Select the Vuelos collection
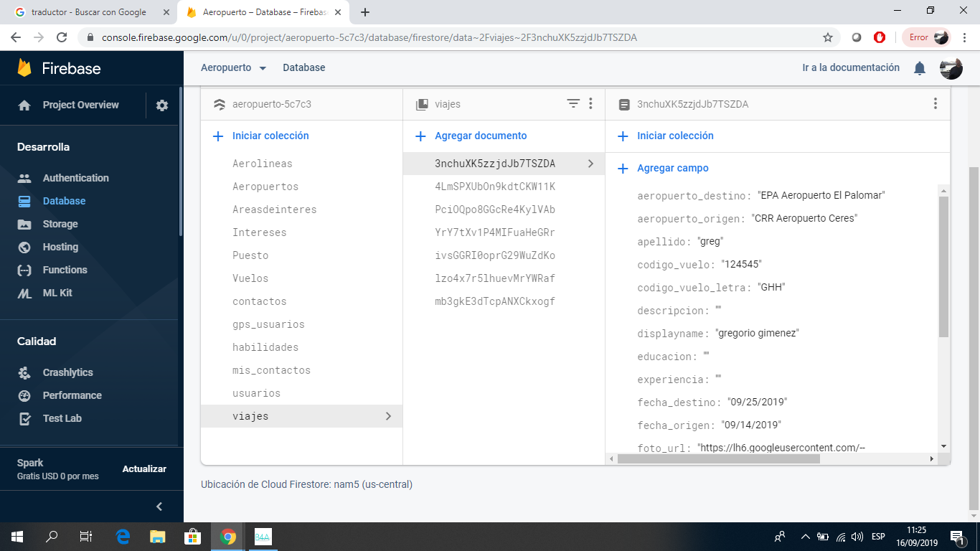Screen dimensions: 980x551 (250, 278)
